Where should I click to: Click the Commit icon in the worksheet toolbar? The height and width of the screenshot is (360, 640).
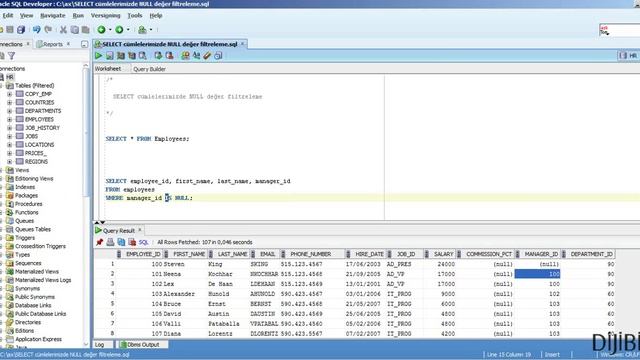(158, 56)
